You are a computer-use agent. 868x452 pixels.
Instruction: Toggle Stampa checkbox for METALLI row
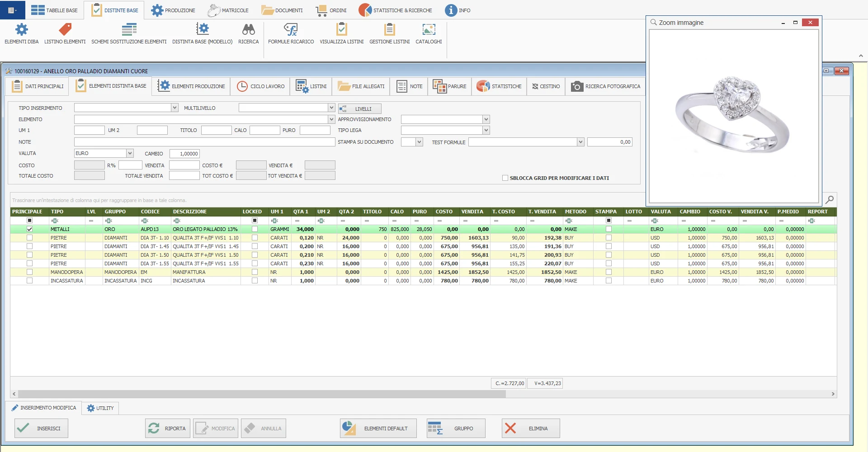point(609,229)
